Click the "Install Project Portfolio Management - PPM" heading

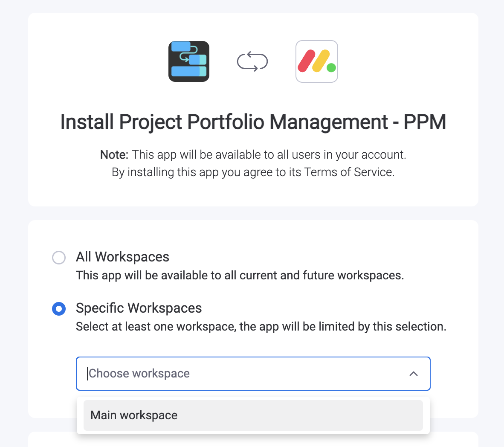[253, 122]
